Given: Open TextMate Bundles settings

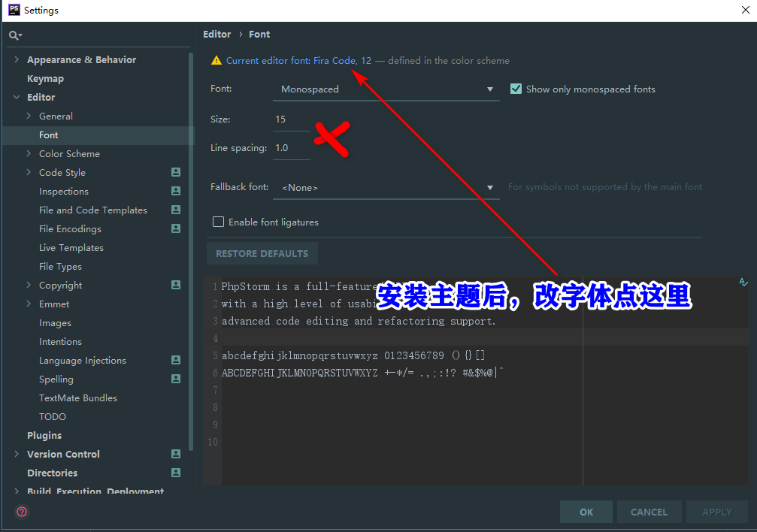Looking at the screenshot, I should coord(78,397).
